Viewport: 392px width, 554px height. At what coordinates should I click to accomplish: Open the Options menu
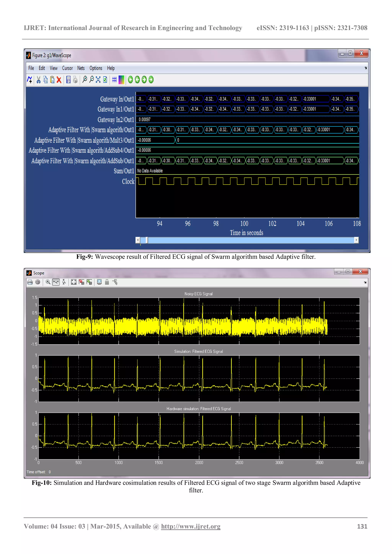[96, 68]
